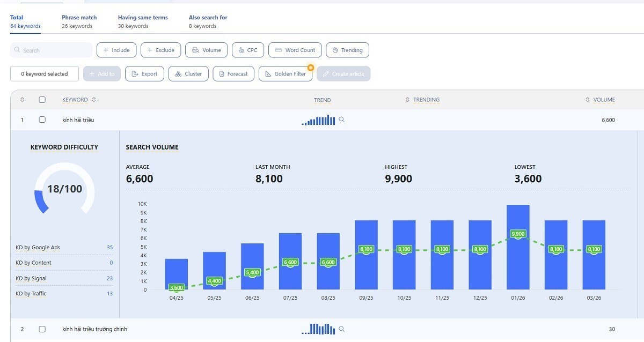Screen dimensions: 644x342
Task: Focus the keyword Search field
Action: pyautogui.click(x=52, y=50)
